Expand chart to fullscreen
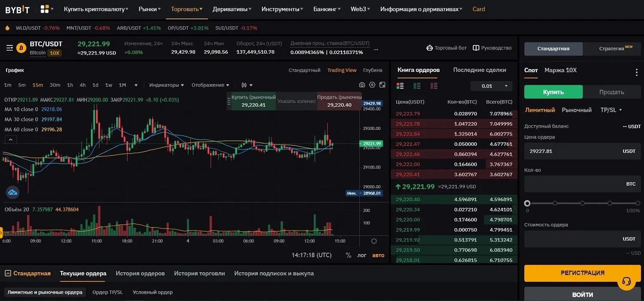Screen dimensions: 644x301 tap(382, 85)
